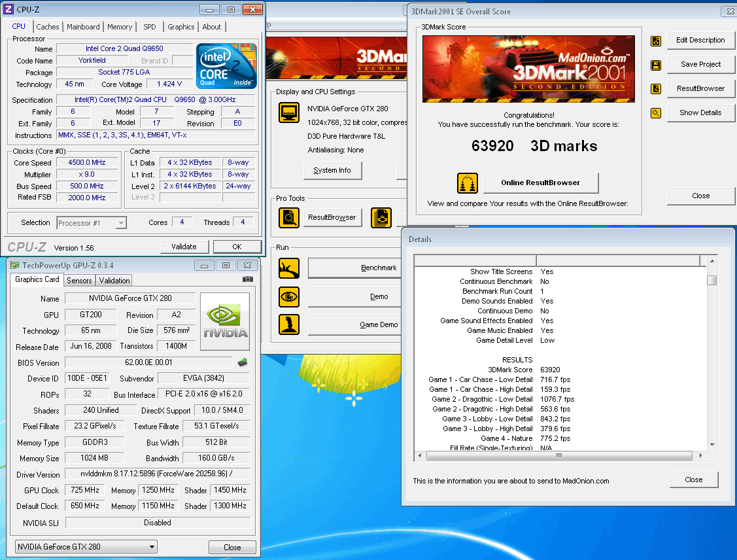
Task: Click the CPU-Z title bar app icon
Action: tap(9, 9)
